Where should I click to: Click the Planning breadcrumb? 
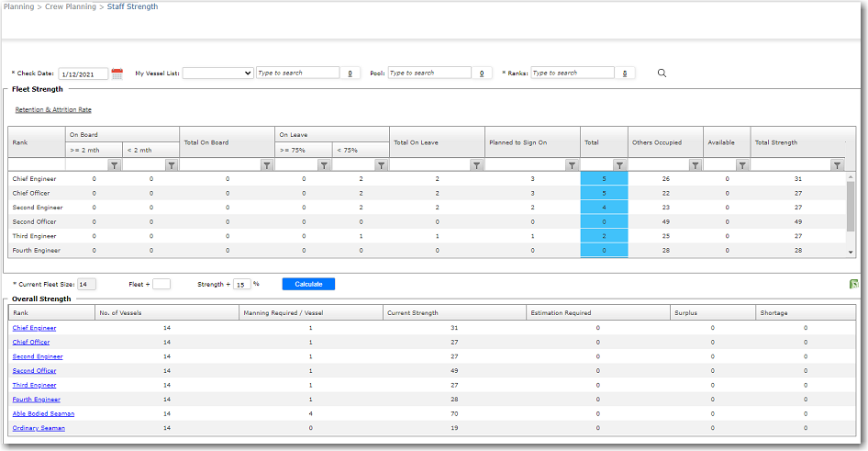pos(18,6)
